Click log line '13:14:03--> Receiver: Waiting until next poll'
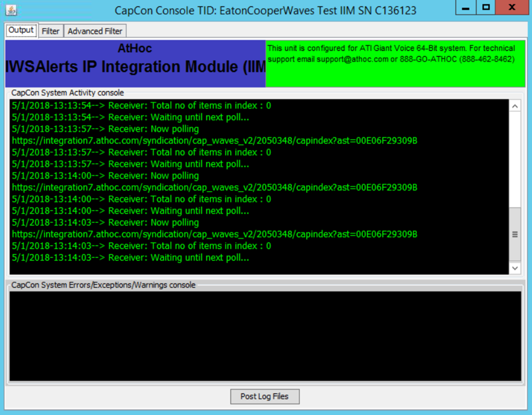Viewport: 532px width, 415px height. pyautogui.click(x=130, y=257)
